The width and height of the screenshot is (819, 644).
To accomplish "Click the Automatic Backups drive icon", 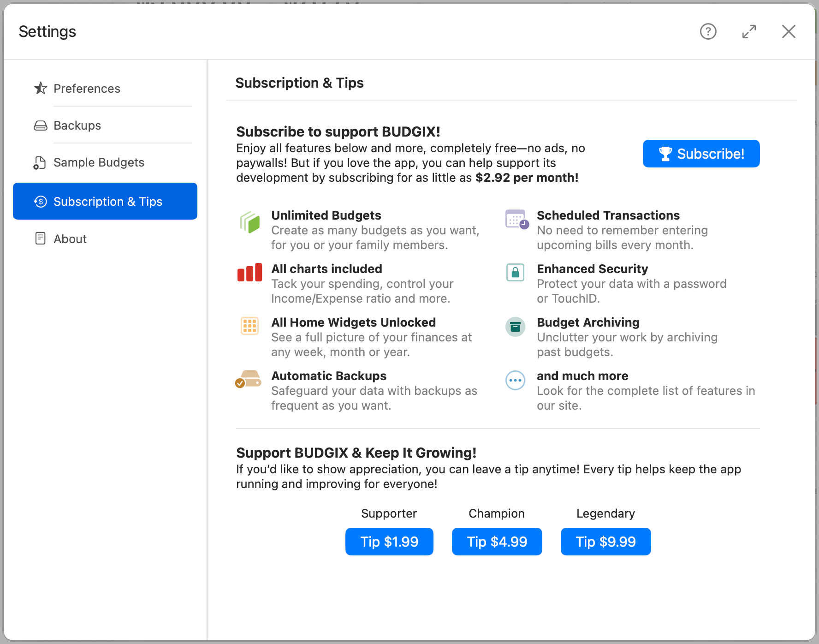I will pyautogui.click(x=248, y=379).
